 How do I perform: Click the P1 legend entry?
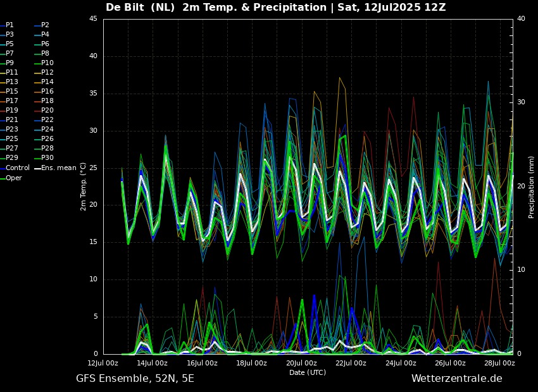pyautogui.click(x=9, y=25)
